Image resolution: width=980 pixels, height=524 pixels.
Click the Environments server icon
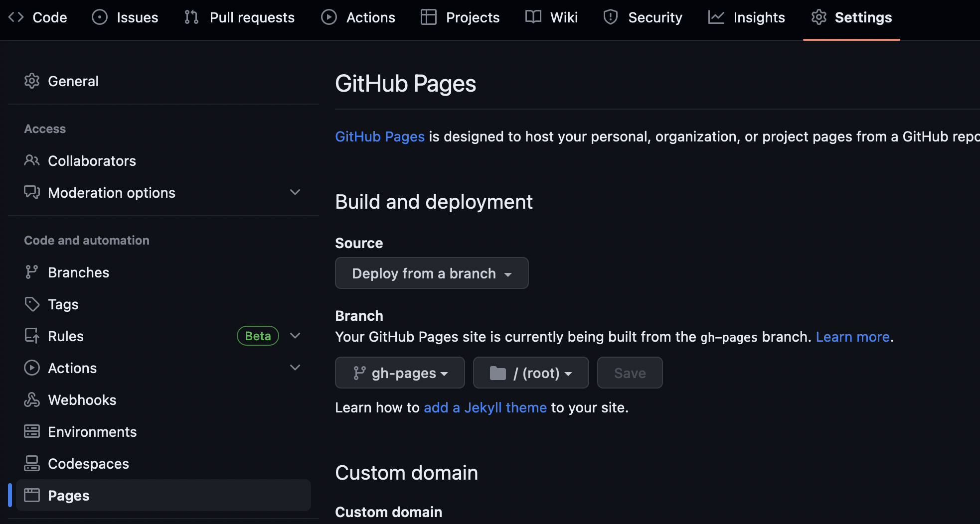(x=32, y=431)
